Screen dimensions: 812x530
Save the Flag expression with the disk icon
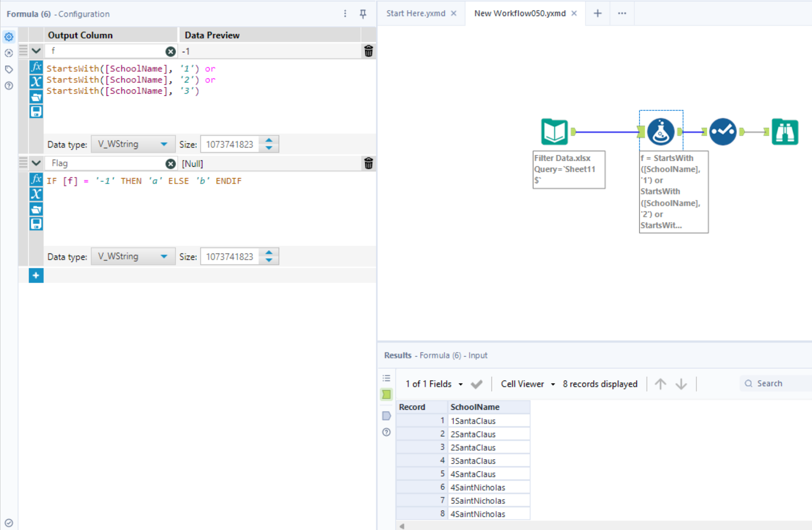(36, 224)
